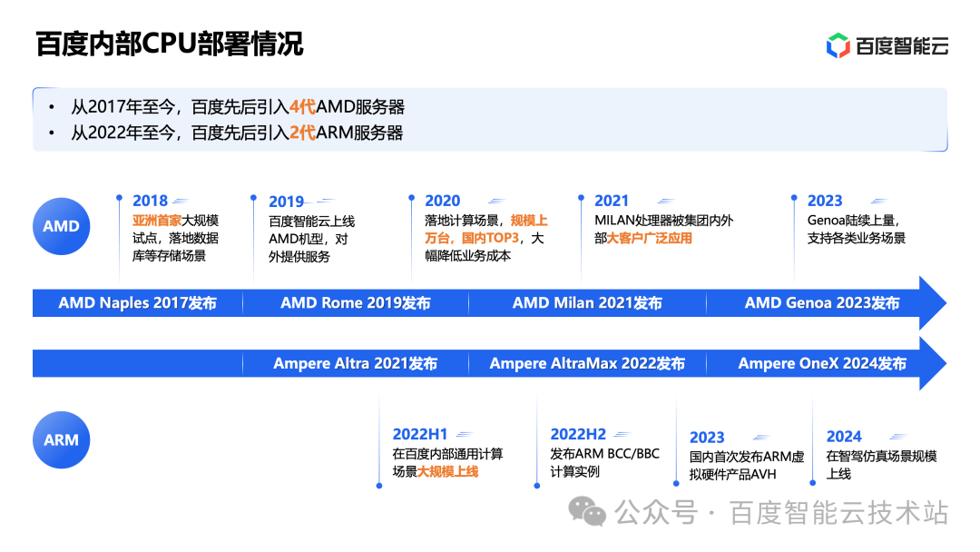980x552 pixels.
Task: Click the text 百度智能云上线AMD机型
Action: point(311,230)
